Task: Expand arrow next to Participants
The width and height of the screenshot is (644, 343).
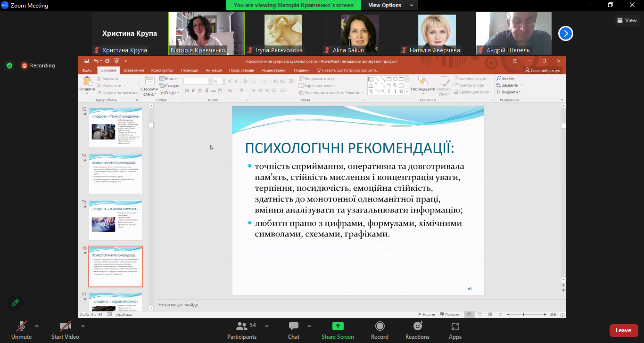Action: [267, 326]
